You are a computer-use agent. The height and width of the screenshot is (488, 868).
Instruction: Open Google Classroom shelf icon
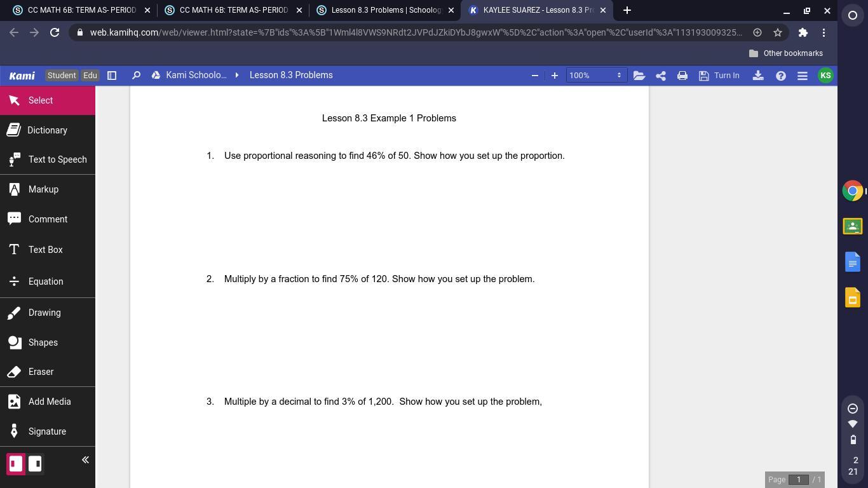pos(853,226)
